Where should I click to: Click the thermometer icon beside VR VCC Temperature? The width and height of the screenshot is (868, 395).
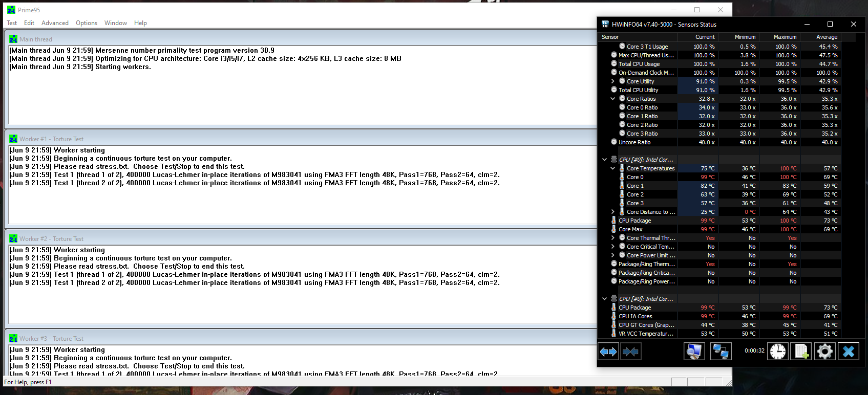click(614, 334)
